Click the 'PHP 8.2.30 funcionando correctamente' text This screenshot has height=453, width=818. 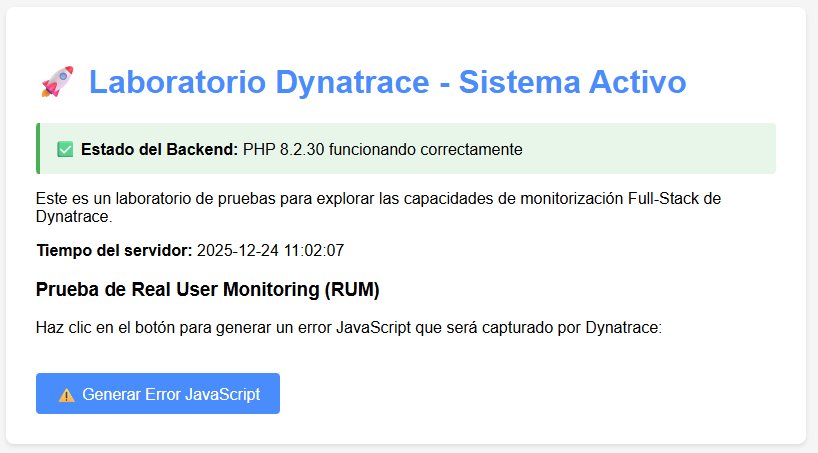[382, 150]
